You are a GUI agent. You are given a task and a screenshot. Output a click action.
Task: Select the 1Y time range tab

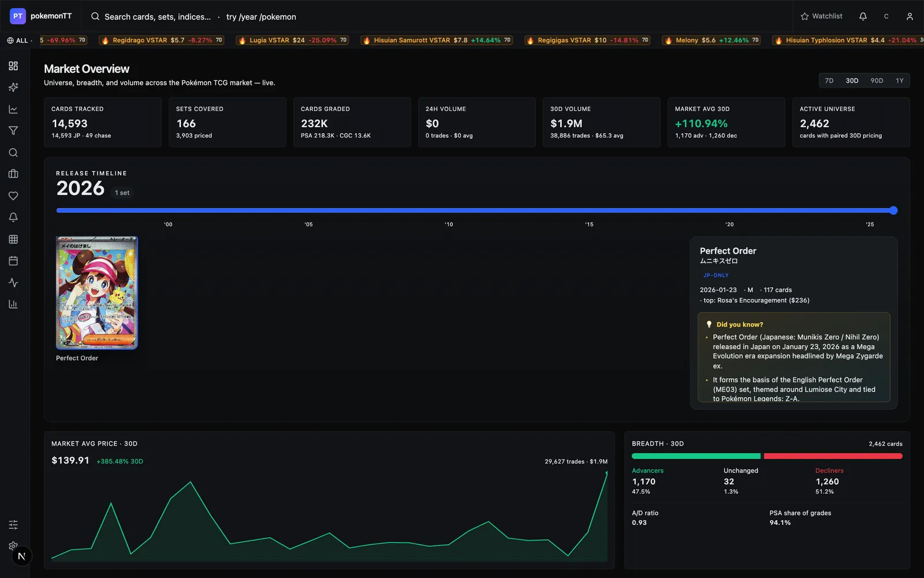pyautogui.click(x=900, y=80)
